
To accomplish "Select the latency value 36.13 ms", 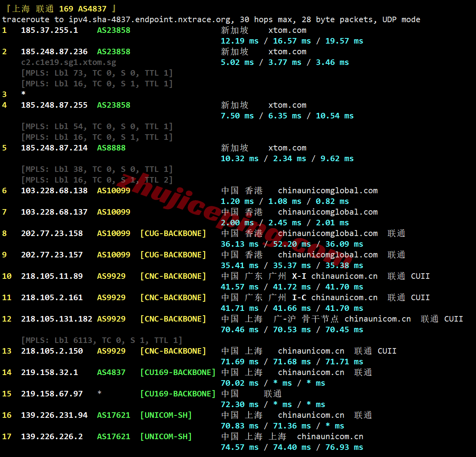I will tap(240, 244).
